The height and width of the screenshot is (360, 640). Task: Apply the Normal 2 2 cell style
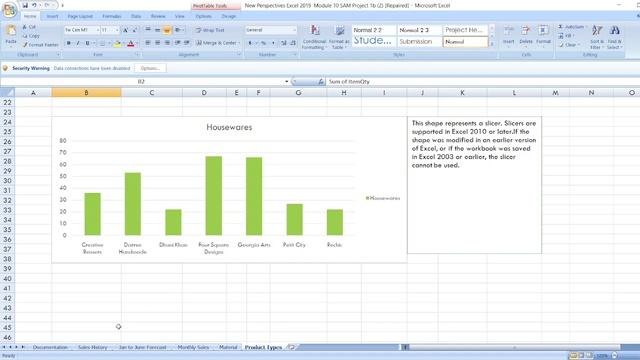click(x=374, y=30)
